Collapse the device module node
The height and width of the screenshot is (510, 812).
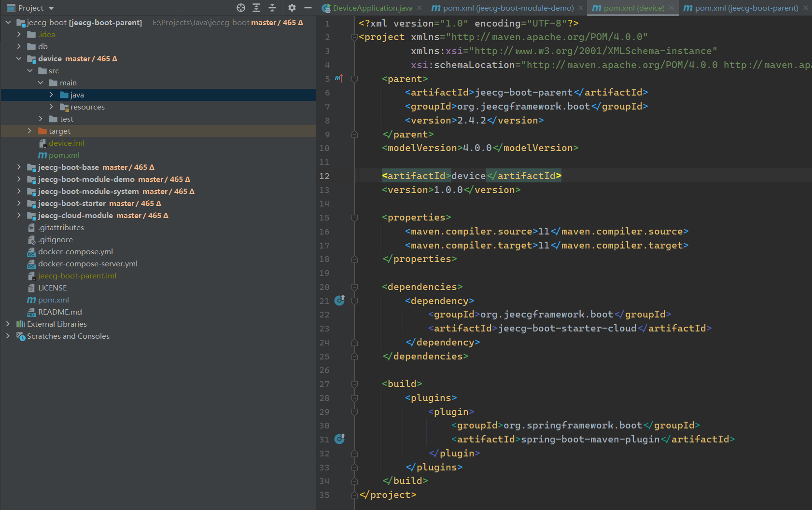(x=19, y=58)
